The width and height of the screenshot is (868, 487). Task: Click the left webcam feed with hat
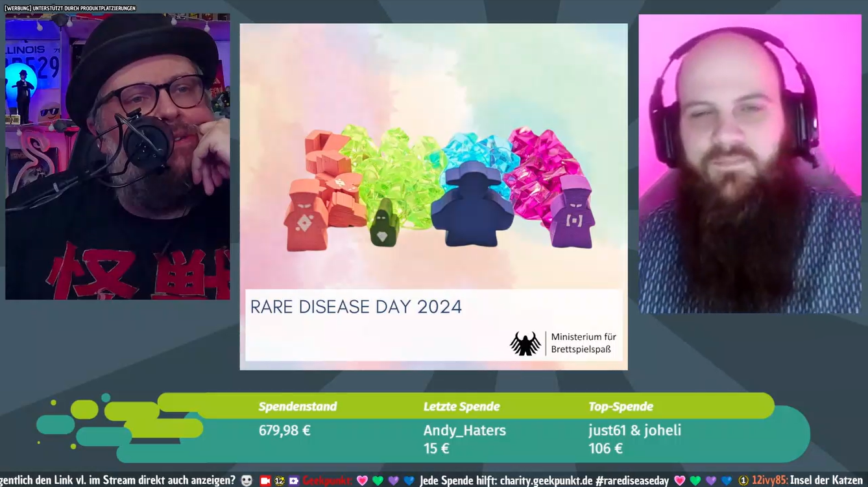(117, 156)
